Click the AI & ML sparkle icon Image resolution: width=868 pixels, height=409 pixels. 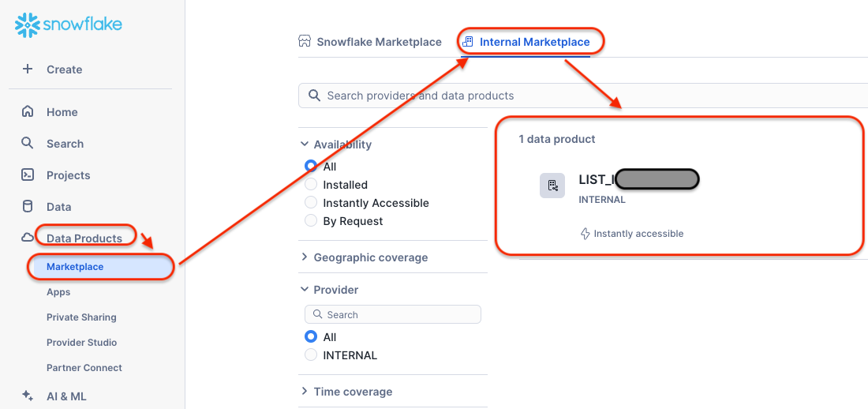(27, 396)
